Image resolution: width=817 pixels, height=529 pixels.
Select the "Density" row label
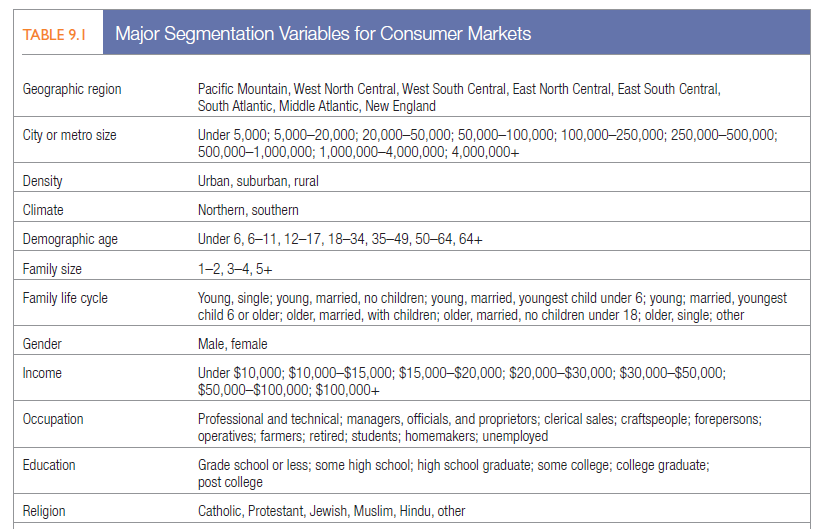[x=42, y=181]
